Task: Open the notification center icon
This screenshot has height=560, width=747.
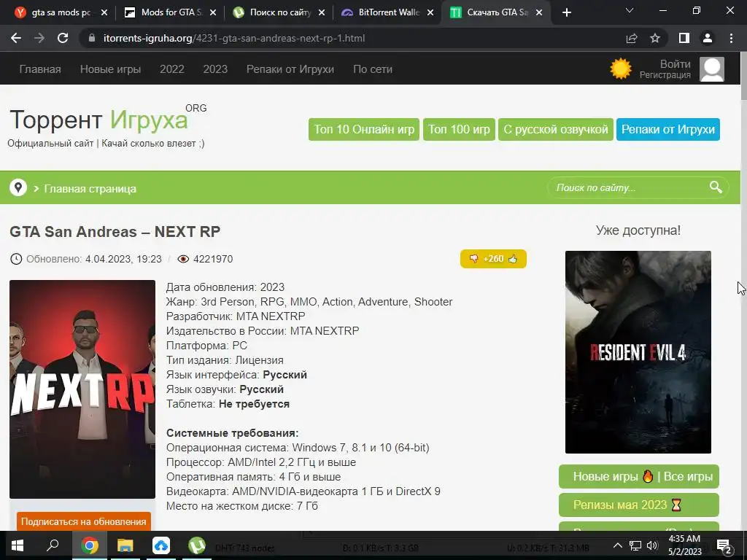Action: (724, 546)
